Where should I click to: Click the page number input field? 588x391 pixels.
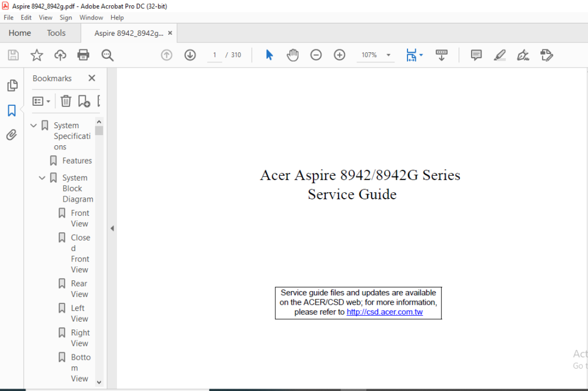[x=215, y=55]
